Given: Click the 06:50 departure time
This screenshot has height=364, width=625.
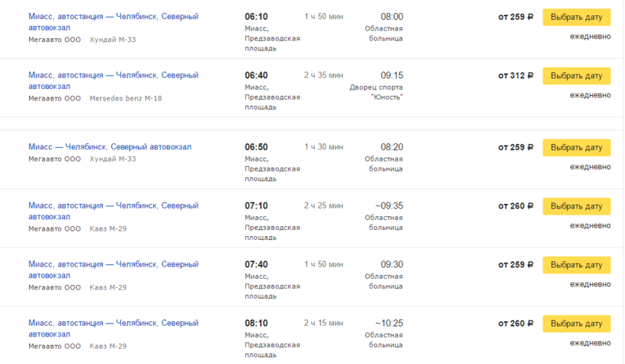Looking at the screenshot, I should point(256,147).
